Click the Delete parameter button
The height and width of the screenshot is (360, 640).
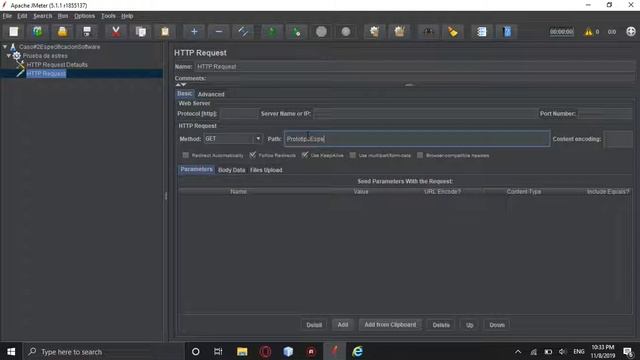(441, 325)
